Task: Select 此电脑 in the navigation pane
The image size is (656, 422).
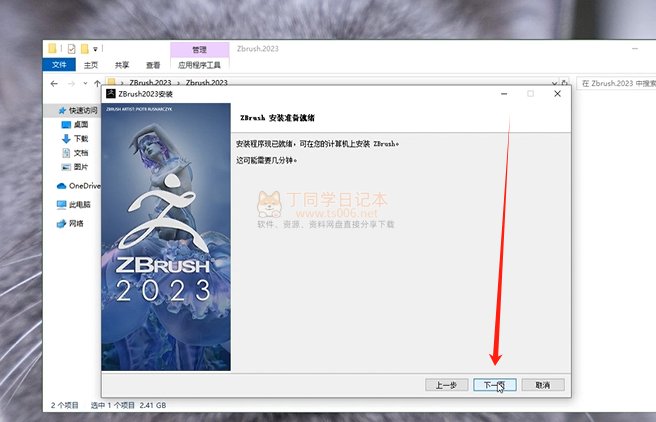Action: [79, 205]
